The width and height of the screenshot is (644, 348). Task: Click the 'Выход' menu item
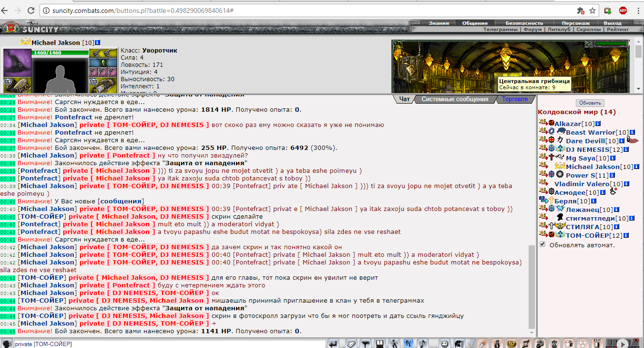point(613,23)
